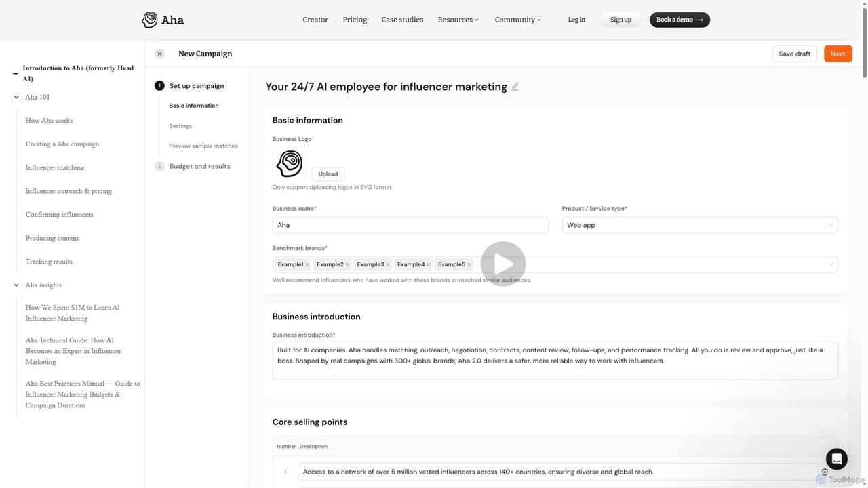Click the Aha logo in header

point(163,20)
